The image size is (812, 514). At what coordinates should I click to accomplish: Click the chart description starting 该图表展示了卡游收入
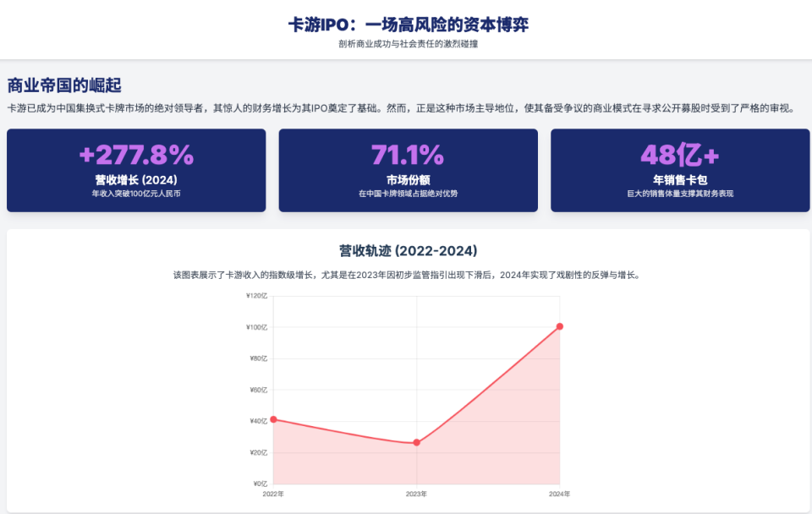click(x=408, y=275)
